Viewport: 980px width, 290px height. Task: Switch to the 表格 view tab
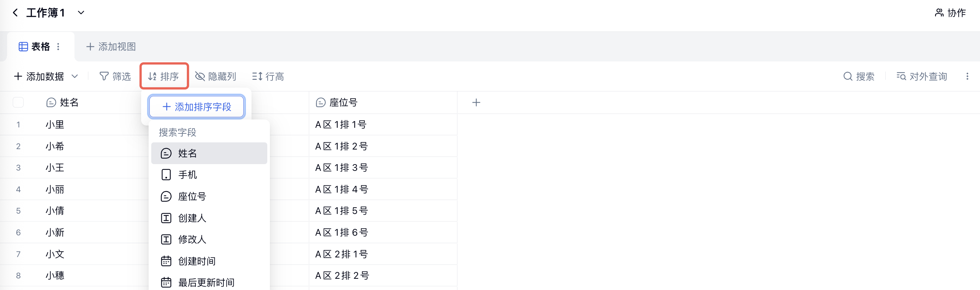(34, 47)
